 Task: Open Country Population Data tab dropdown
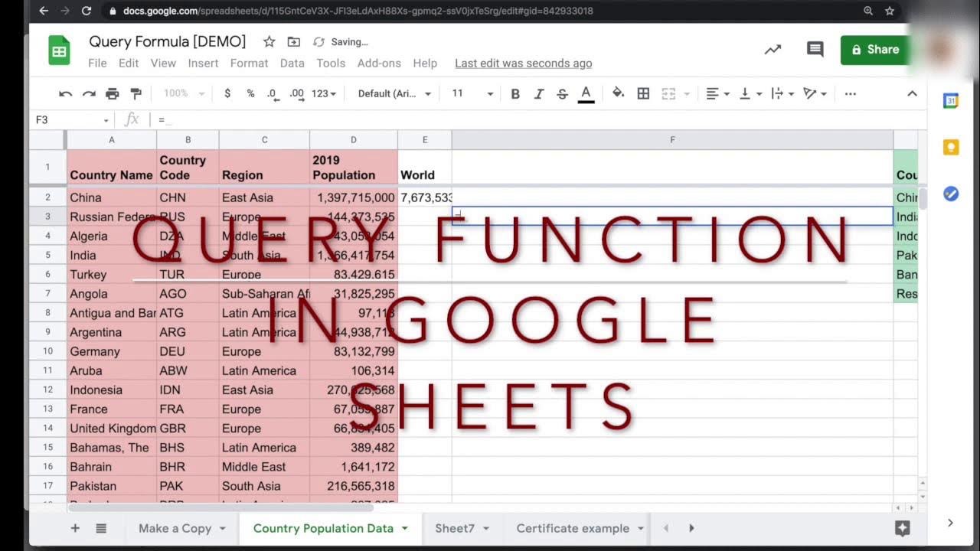(405, 528)
